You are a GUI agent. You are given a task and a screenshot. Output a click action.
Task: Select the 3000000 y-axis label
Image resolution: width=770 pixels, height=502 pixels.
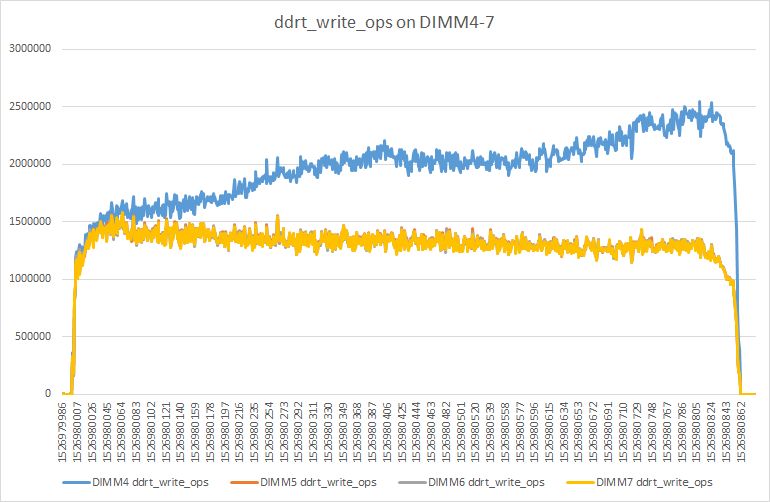pyautogui.click(x=30, y=49)
